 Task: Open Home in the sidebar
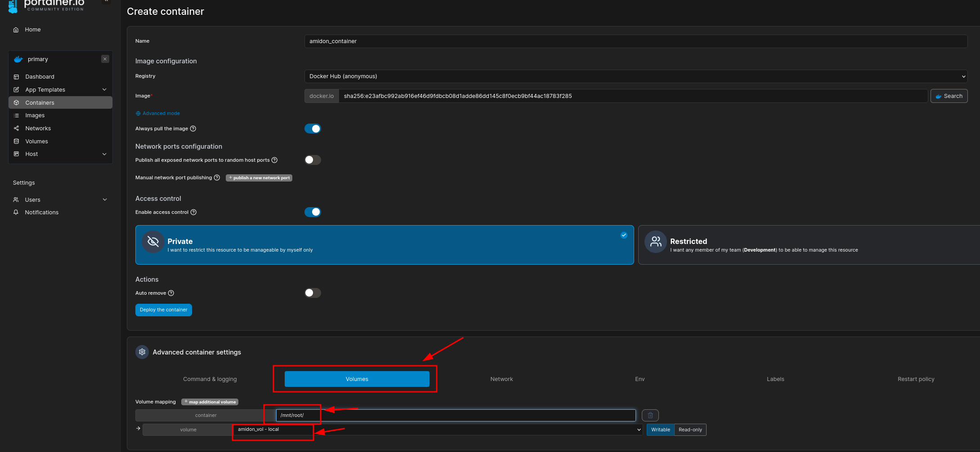tap(32, 30)
